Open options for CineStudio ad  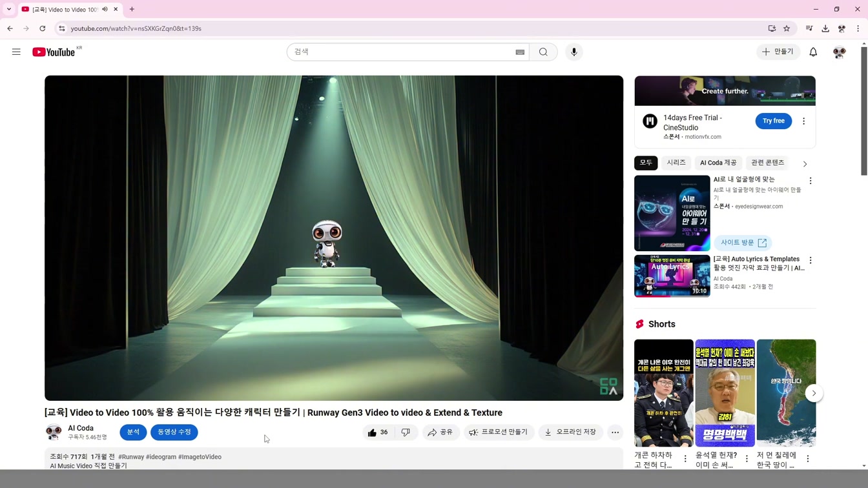pos(803,121)
